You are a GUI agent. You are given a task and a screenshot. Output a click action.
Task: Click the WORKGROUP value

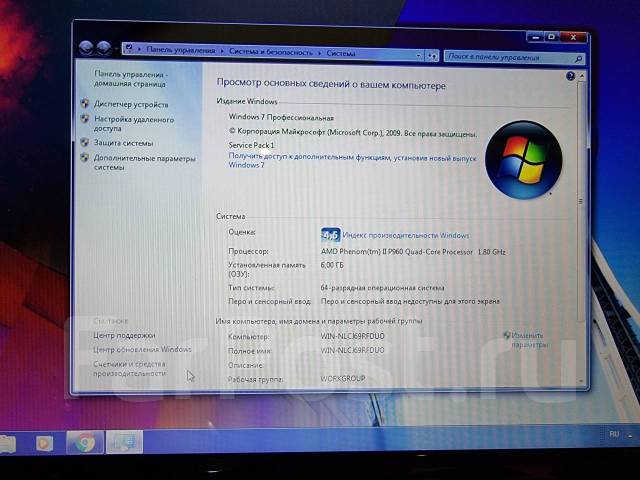pos(343,378)
